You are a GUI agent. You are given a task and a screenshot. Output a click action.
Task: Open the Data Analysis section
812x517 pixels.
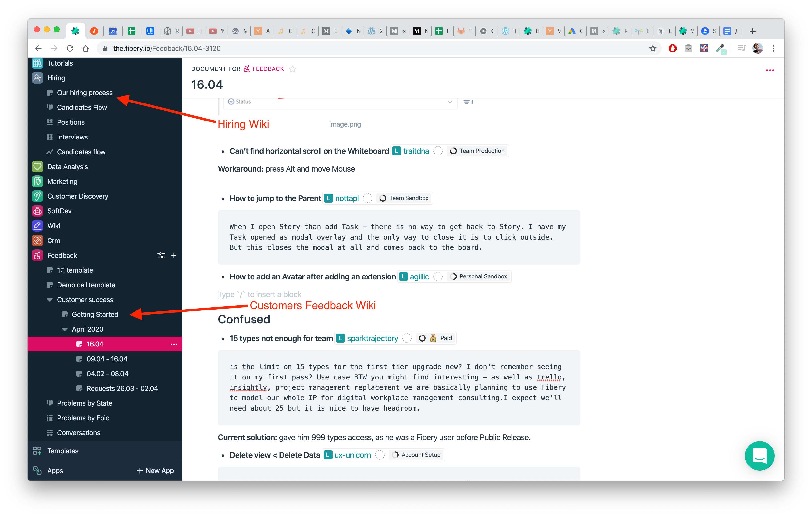tap(67, 166)
